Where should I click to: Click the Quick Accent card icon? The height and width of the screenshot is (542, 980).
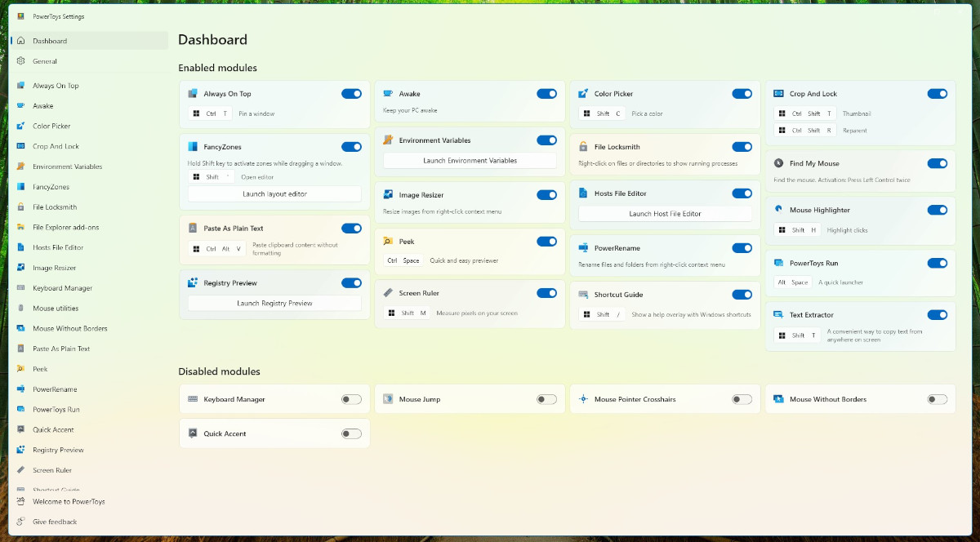pyautogui.click(x=193, y=433)
